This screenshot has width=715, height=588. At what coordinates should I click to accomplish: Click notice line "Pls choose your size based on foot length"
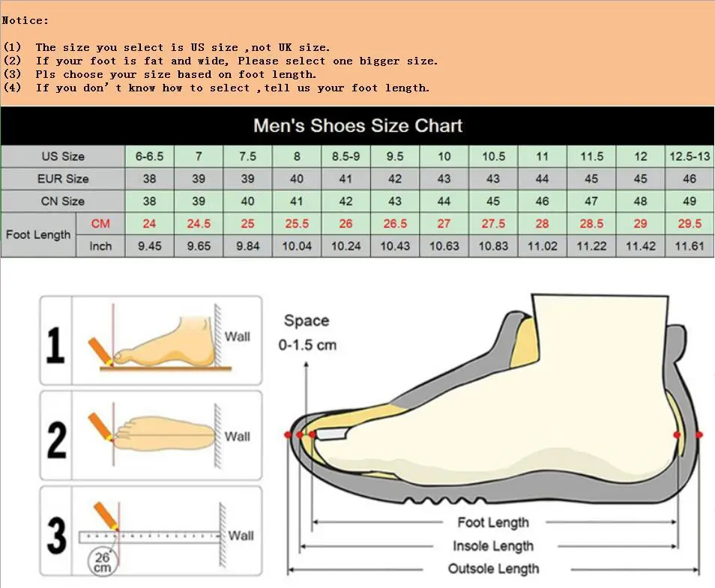click(x=160, y=74)
